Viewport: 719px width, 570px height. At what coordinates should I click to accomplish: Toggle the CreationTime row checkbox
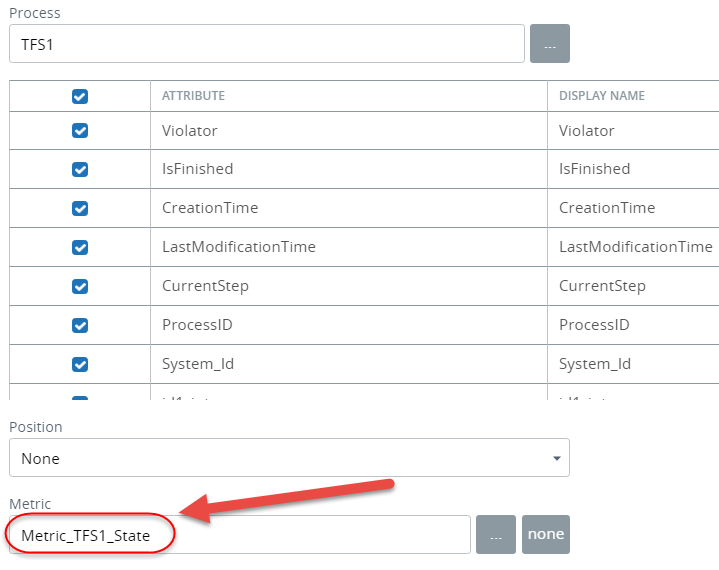point(80,208)
